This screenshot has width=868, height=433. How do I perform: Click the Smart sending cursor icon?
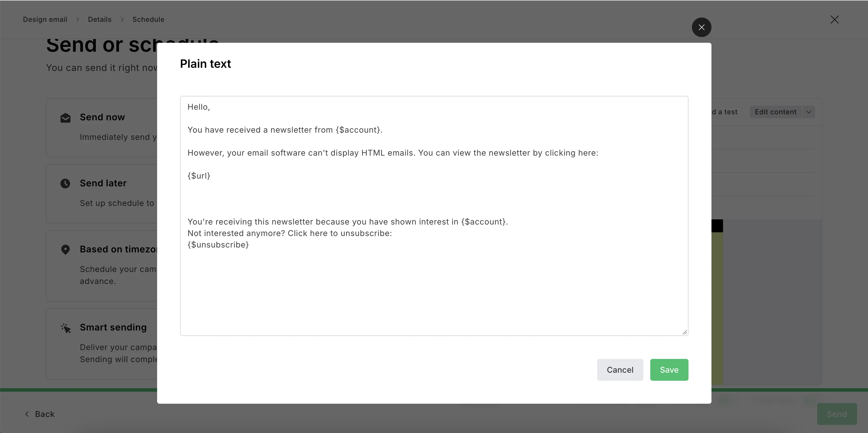[x=66, y=328]
